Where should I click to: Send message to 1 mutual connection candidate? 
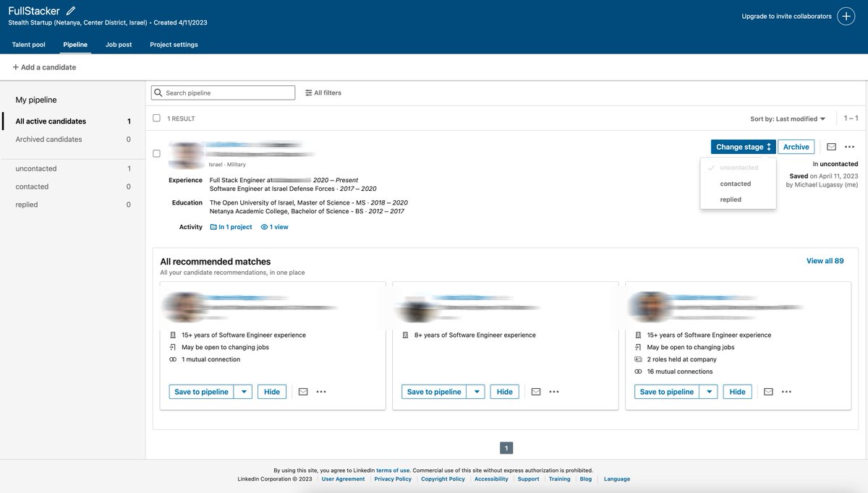[x=303, y=392]
